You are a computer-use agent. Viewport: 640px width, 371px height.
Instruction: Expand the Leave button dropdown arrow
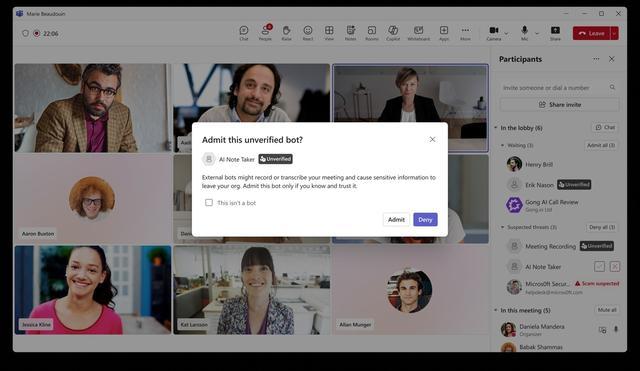click(614, 33)
